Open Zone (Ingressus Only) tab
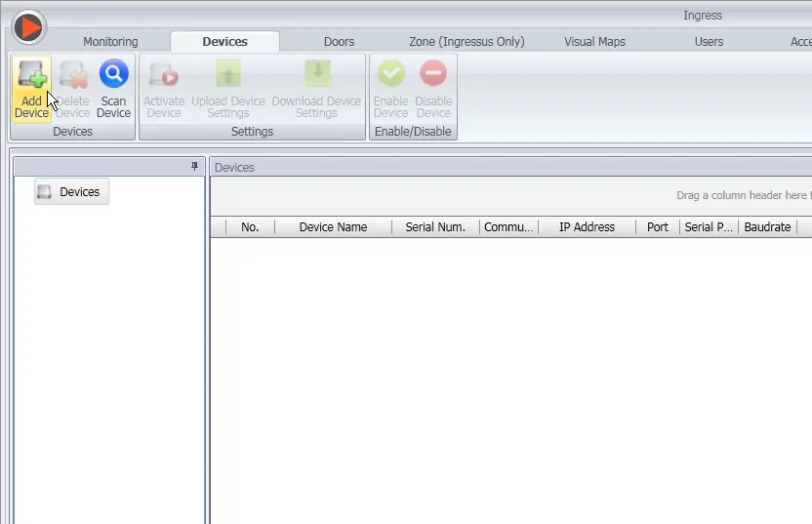Viewport: 812px width, 524px height. (x=467, y=41)
